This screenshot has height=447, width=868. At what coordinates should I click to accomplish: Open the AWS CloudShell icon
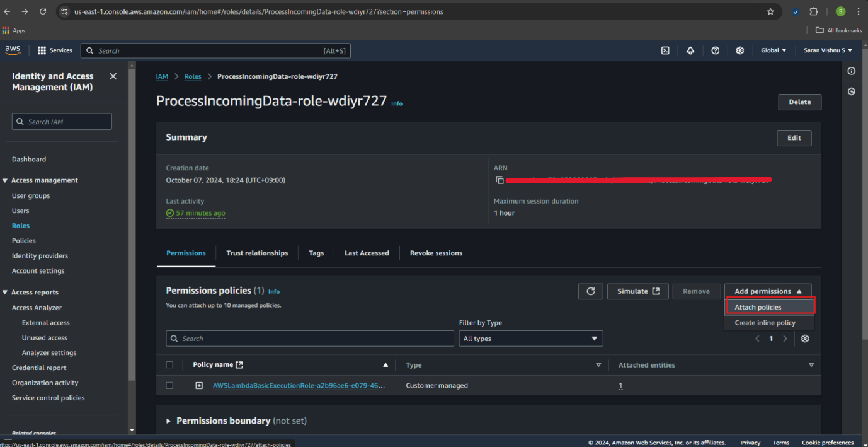click(x=665, y=50)
